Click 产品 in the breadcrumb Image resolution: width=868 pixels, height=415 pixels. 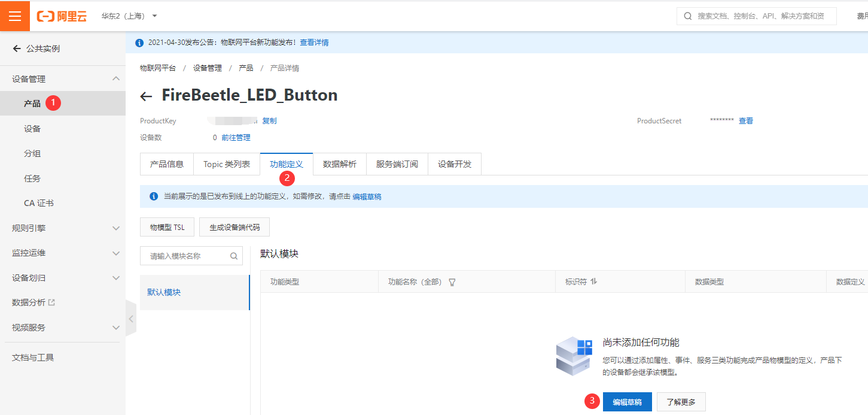point(246,68)
